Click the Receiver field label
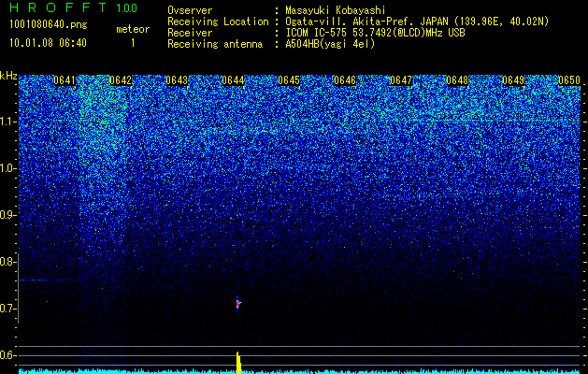Viewport: 588px width, 374px height. (190, 33)
